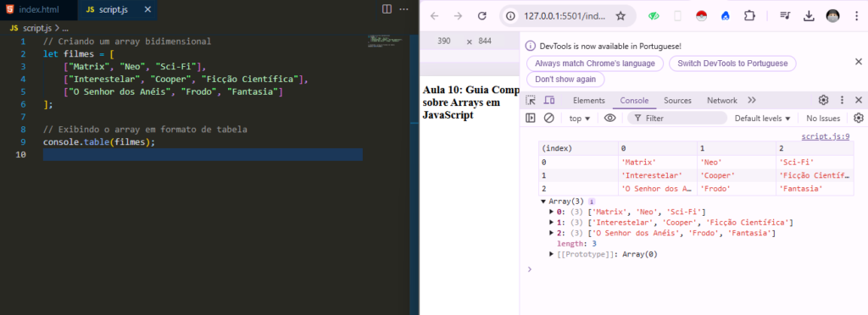Toggle the console sidebar panel
This screenshot has height=315, width=868.
[531, 118]
